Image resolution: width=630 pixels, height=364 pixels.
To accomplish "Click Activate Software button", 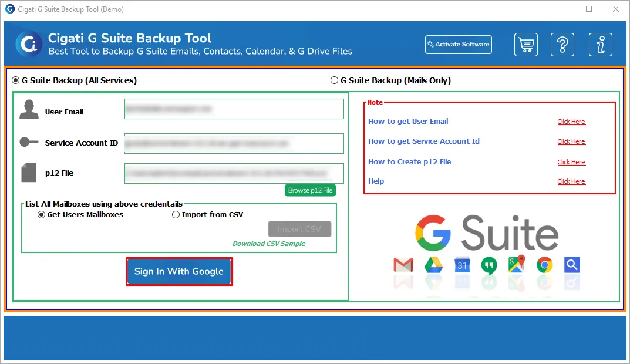I will pyautogui.click(x=459, y=45).
